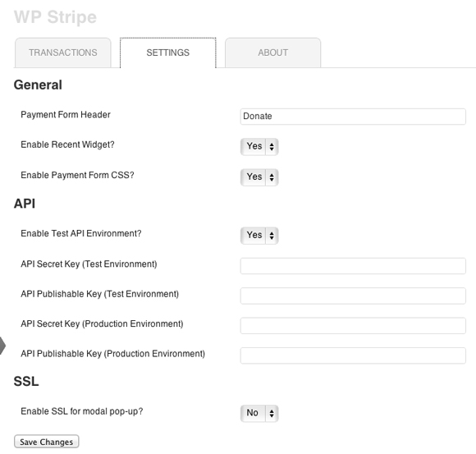Open the Enable SSL for modal pop-up dropdown
This screenshot has width=476, height=454.
click(x=259, y=413)
